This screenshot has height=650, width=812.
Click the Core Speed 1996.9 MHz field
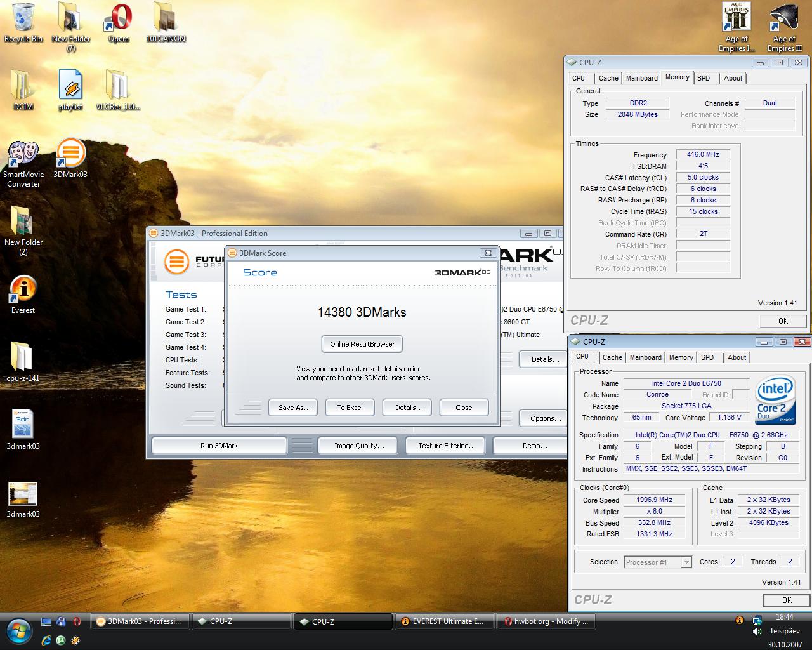coord(654,500)
